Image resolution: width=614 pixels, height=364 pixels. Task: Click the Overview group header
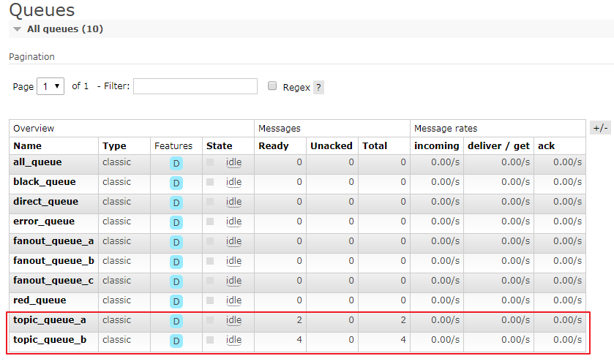(x=34, y=128)
